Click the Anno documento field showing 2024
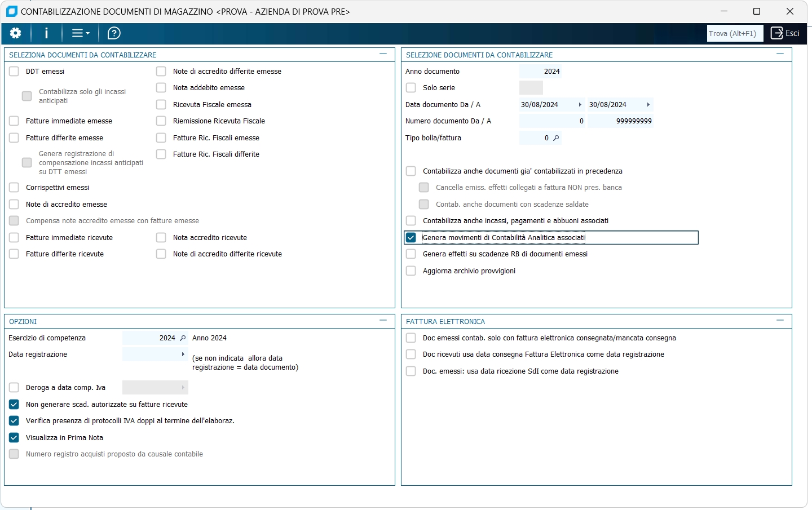Image resolution: width=812 pixels, height=510 pixels. pos(540,72)
